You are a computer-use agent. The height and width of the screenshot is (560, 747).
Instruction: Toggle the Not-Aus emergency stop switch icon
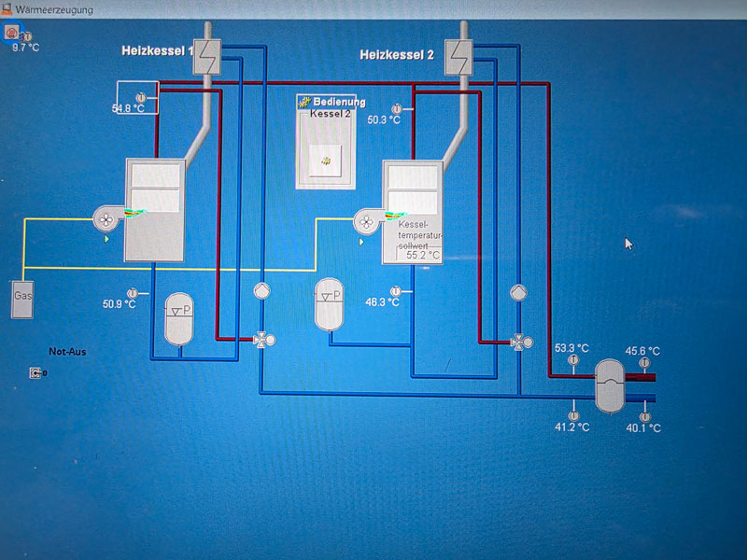[36, 373]
